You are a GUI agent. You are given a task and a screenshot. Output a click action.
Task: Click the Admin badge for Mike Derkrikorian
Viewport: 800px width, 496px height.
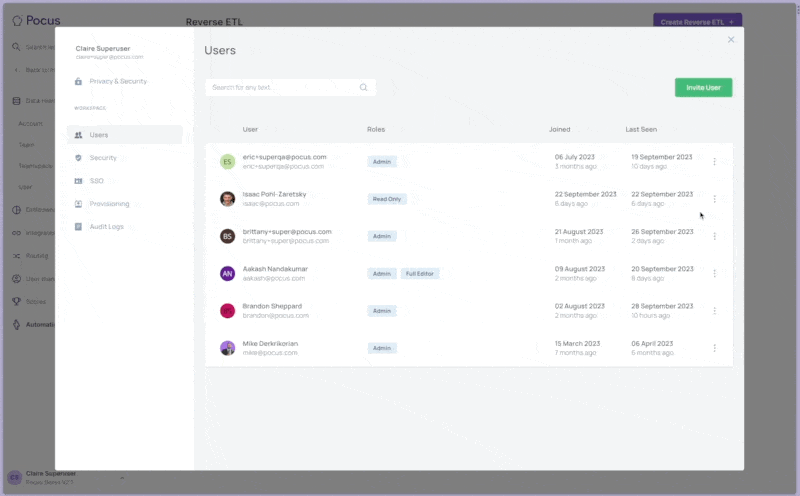(x=382, y=348)
